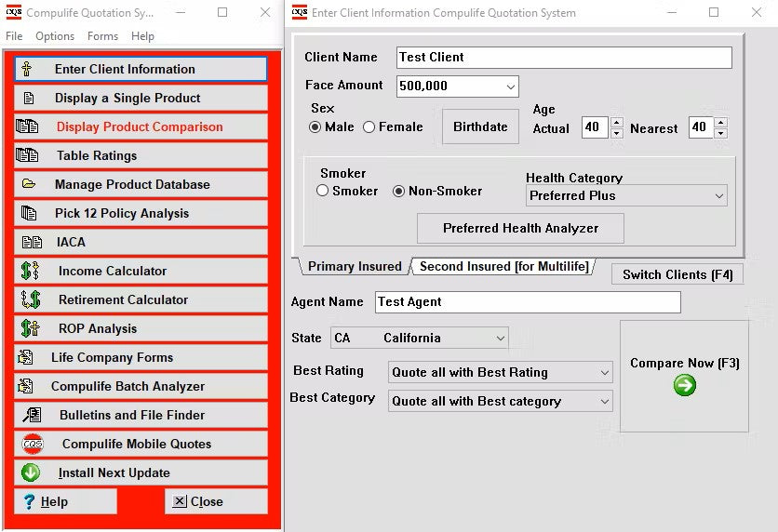Open the Health Category dropdown
Viewport: 778px width, 532px height.
[x=718, y=196]
